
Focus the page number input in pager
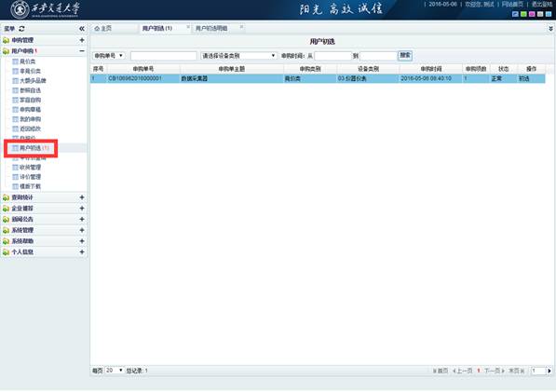click(538, 371)
